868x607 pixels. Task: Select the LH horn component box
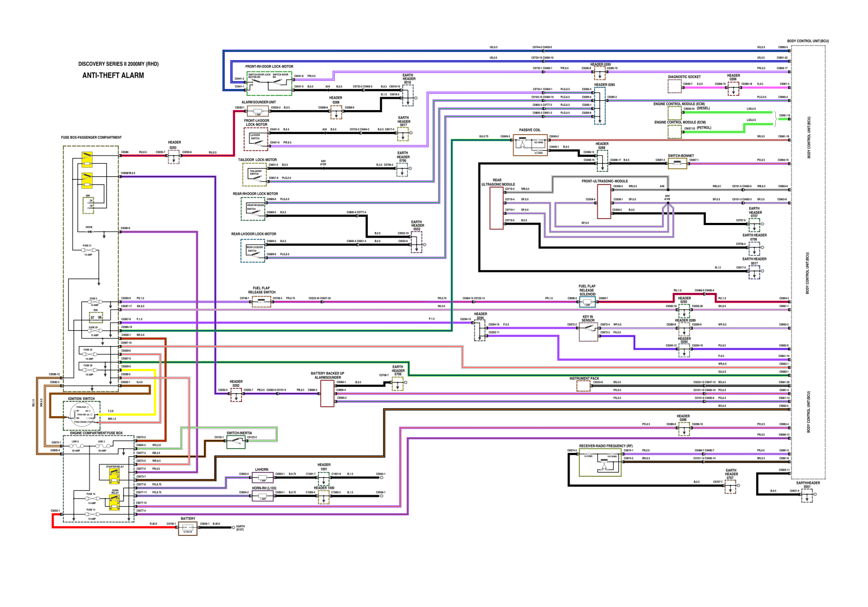pos(263,478)
